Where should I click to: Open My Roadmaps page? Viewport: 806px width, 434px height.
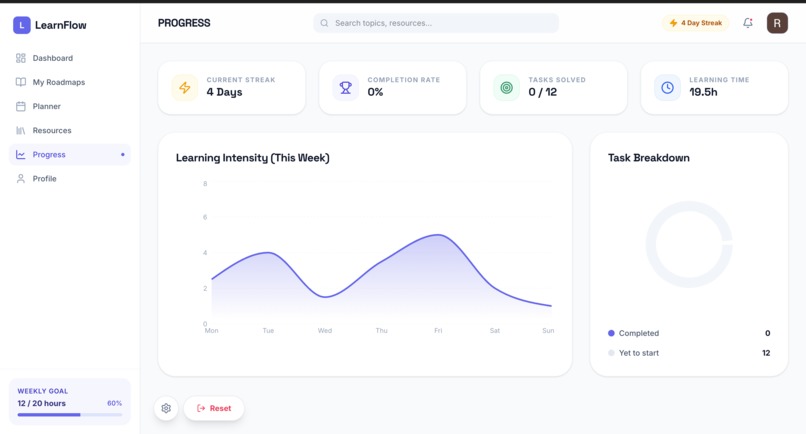pyautogui.click(x=70, y=82)
